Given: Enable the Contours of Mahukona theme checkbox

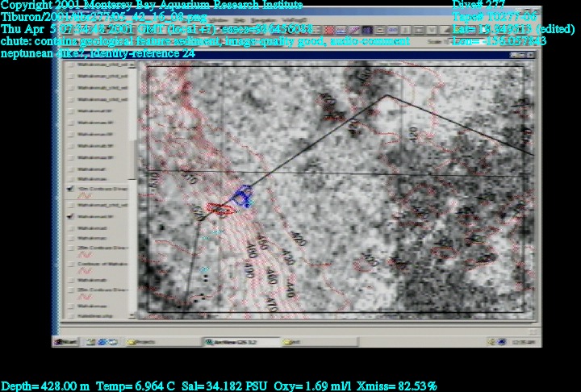Looking at the screenshot, I should tap(72, 265).
